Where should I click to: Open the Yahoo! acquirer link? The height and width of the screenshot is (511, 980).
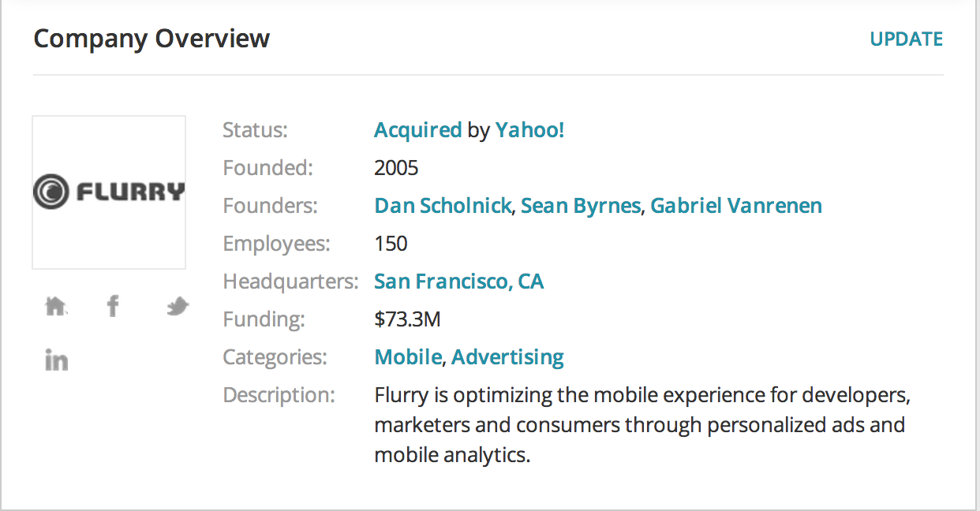pos(529,130)
